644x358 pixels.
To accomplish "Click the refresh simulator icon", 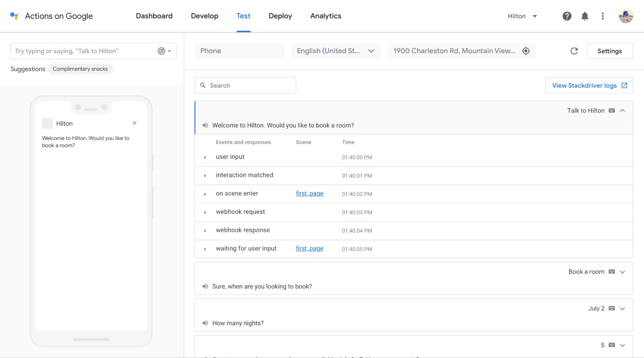I will (x=574, y=51).
